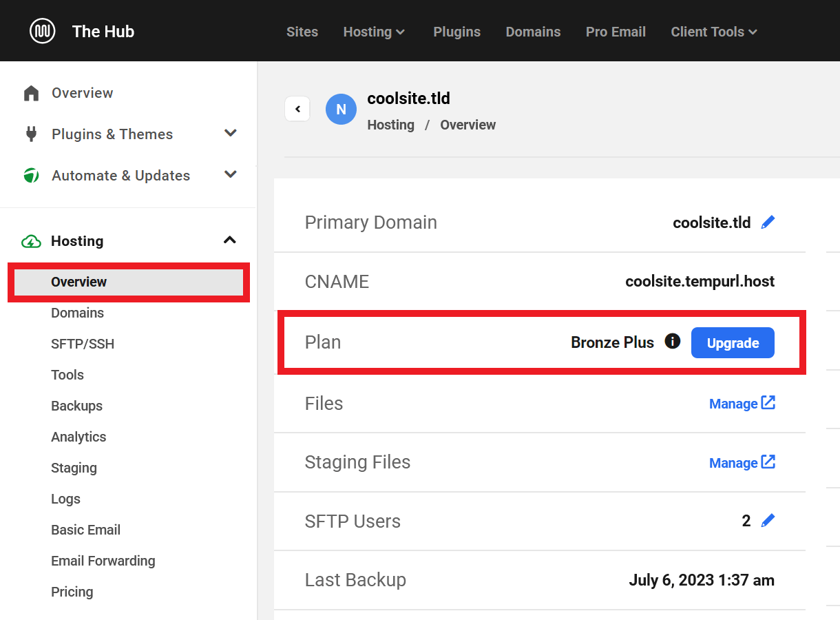Click the SFTP Users label
The width and height of the screenshot is (840, 620).
pyautogui.click(x=353, y=521)
